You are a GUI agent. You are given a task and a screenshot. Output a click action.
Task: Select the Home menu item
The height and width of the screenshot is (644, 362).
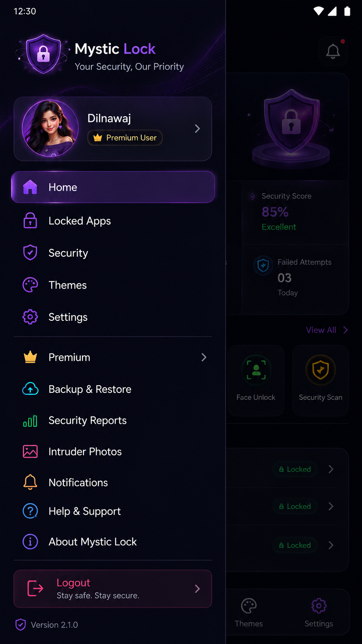113,187
